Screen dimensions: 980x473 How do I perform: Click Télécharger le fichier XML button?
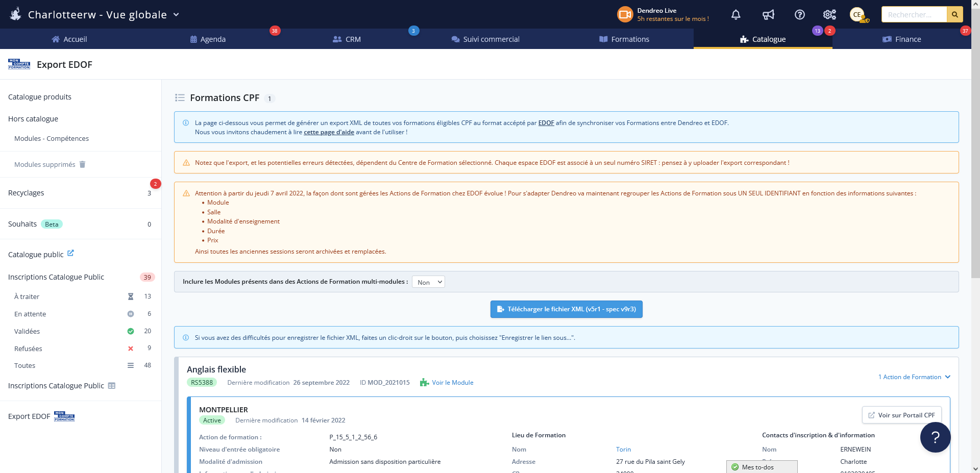coord(566,309)
